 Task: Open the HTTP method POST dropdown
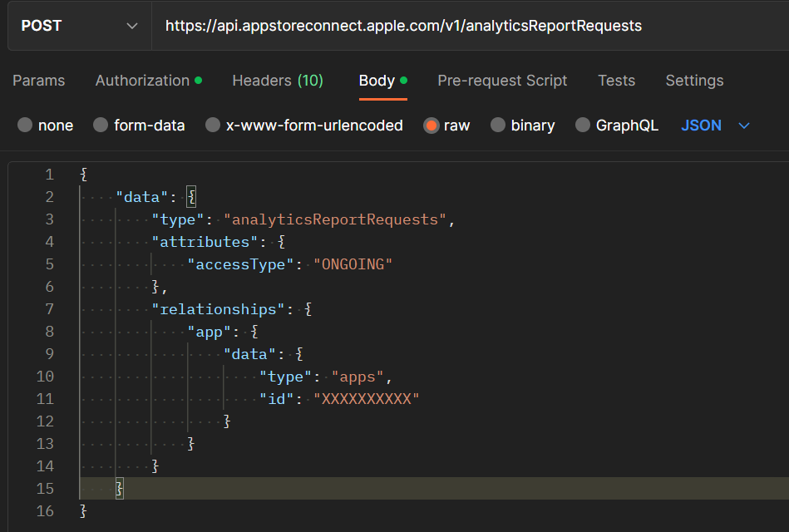79,26
